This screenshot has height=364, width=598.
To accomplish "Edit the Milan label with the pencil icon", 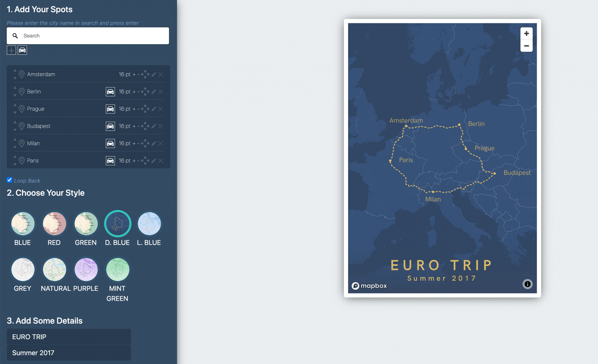I will pyautogui.click(x=154, y=143).
